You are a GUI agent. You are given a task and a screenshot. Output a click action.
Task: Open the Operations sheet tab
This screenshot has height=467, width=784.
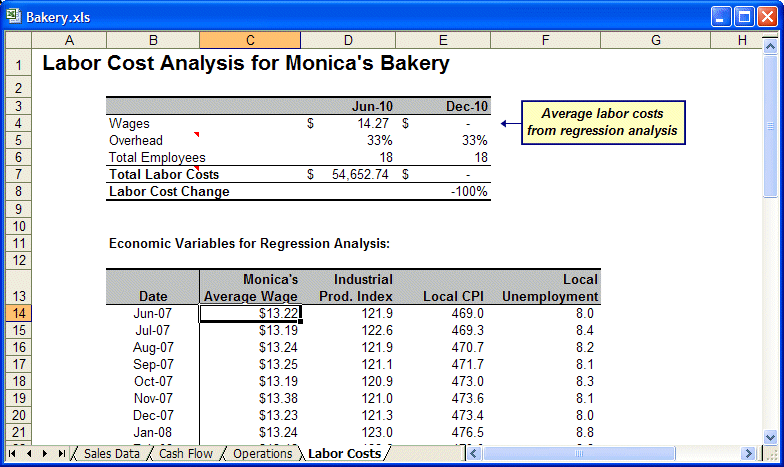(x=262, y=454)
